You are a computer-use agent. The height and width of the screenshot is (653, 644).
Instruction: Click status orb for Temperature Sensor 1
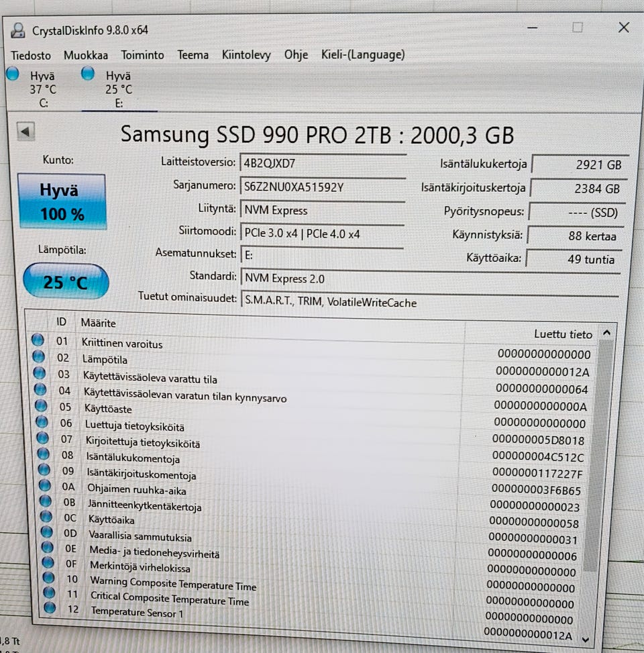tap(50, 607)
